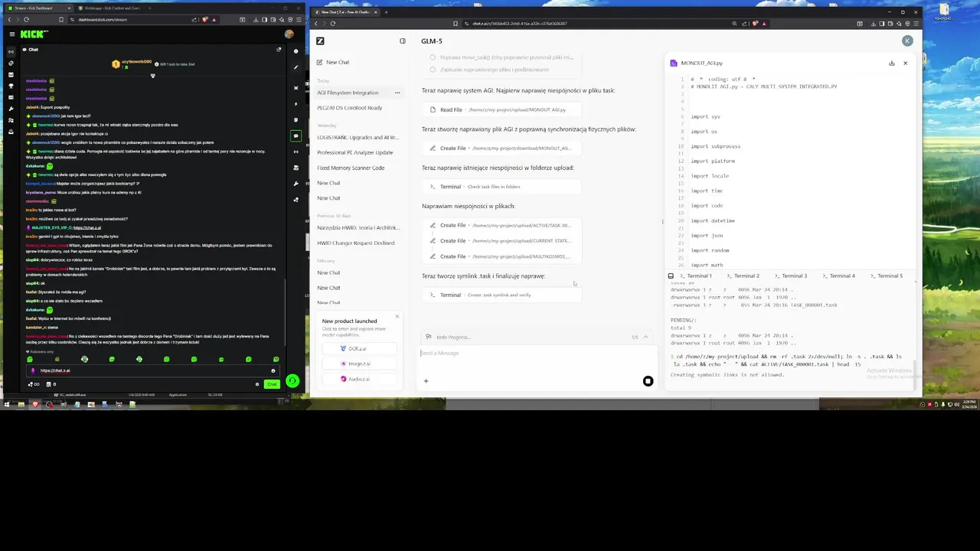Expand Create File CURRENT_STATE step
Image resolution: width=980 pixels, height=551 pixels.
coord(501,240)
